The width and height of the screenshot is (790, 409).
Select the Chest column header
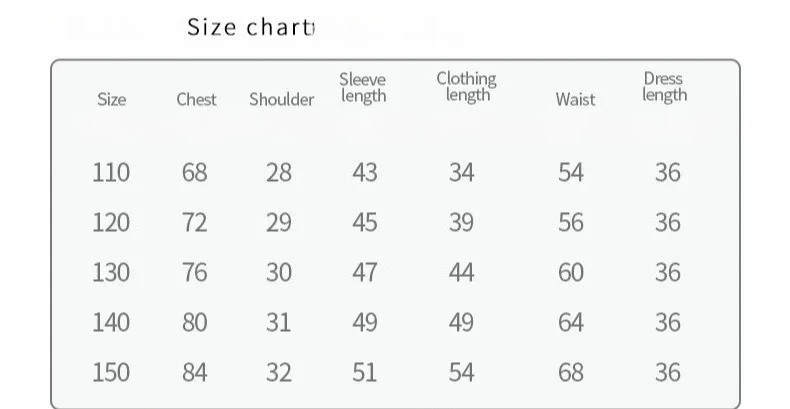196,99
